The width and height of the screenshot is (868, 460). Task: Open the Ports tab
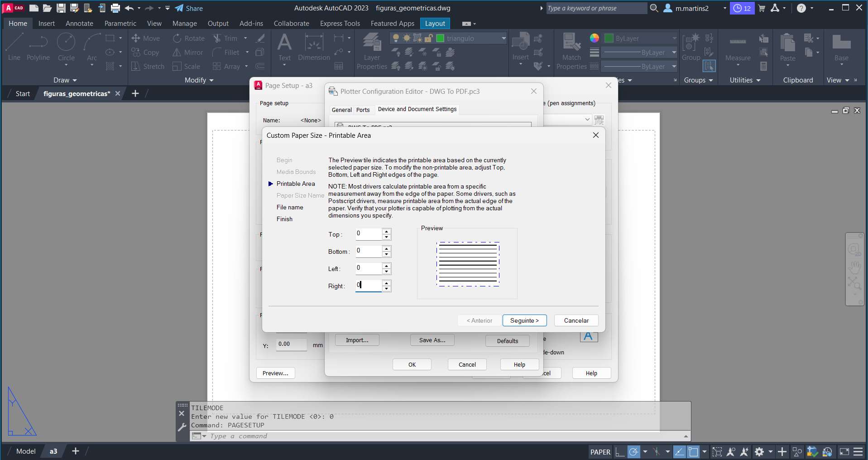point(363,110)
